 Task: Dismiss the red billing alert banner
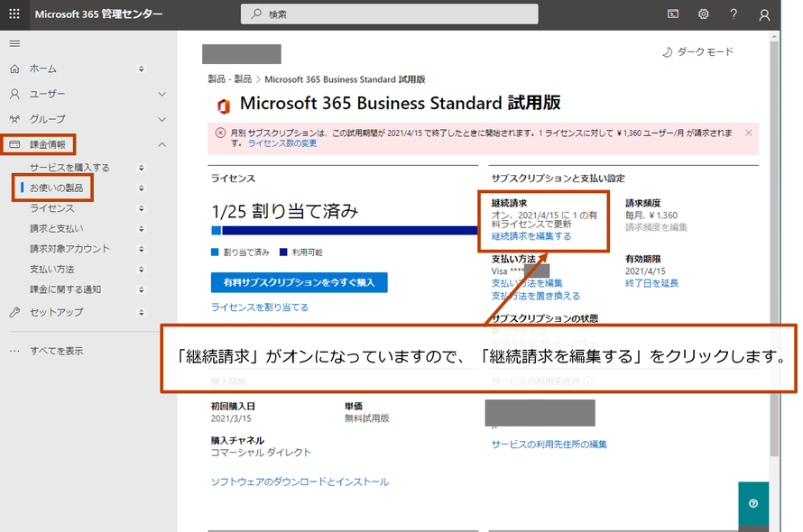pyautogui.click(x=748, y=133)
